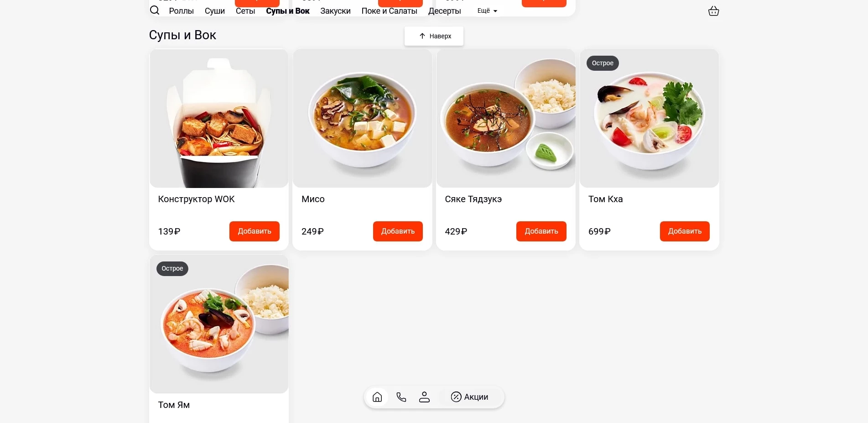The image size is (868, 423).
Task: Open the shopping basket icon
Action: tap(713, 11)
